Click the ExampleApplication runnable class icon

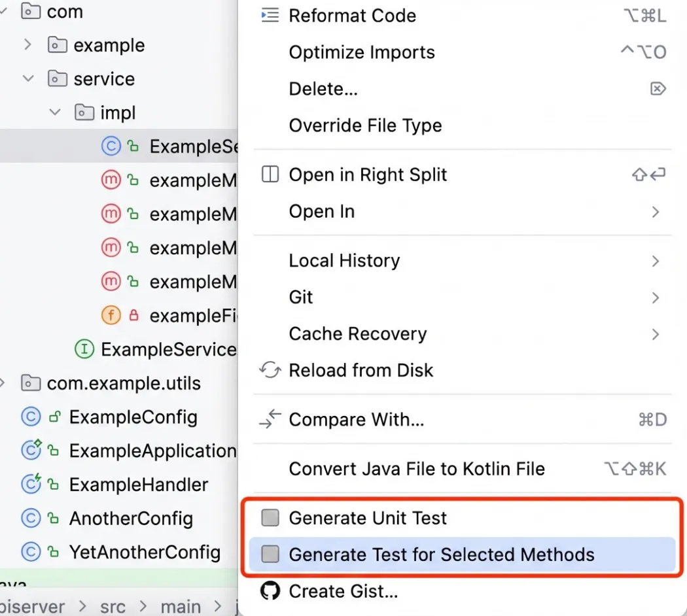pyautogui.click(x=31, y=451)
